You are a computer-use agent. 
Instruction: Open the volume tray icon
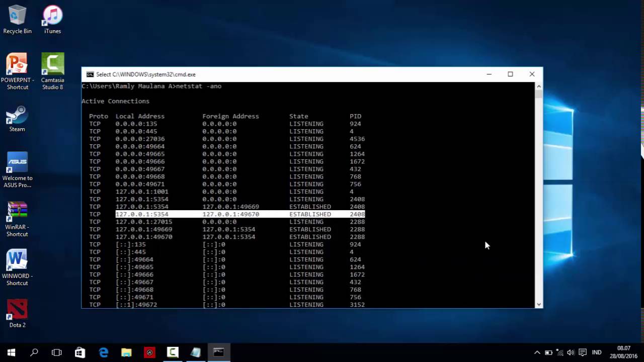pyautogui.click(x=571, y=352)
